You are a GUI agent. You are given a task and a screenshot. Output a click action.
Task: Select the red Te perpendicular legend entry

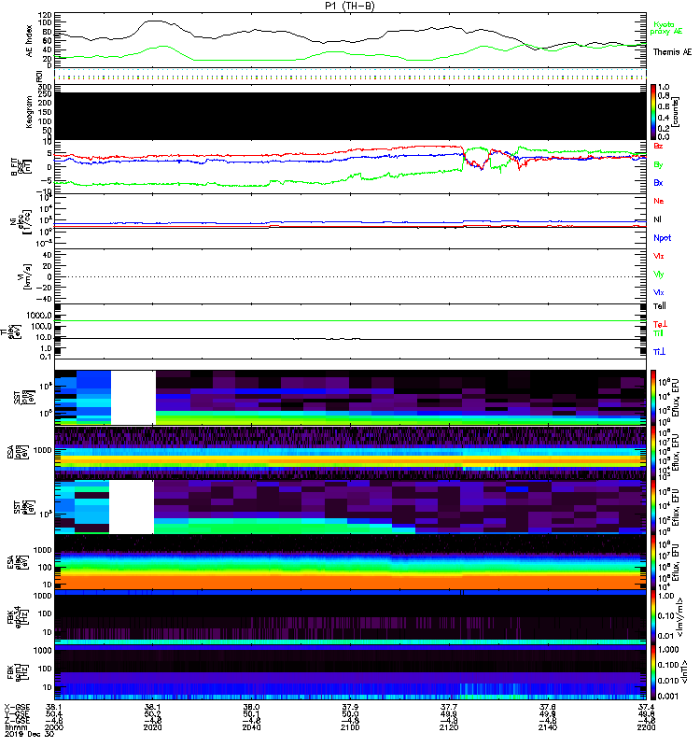click(660, 324)
